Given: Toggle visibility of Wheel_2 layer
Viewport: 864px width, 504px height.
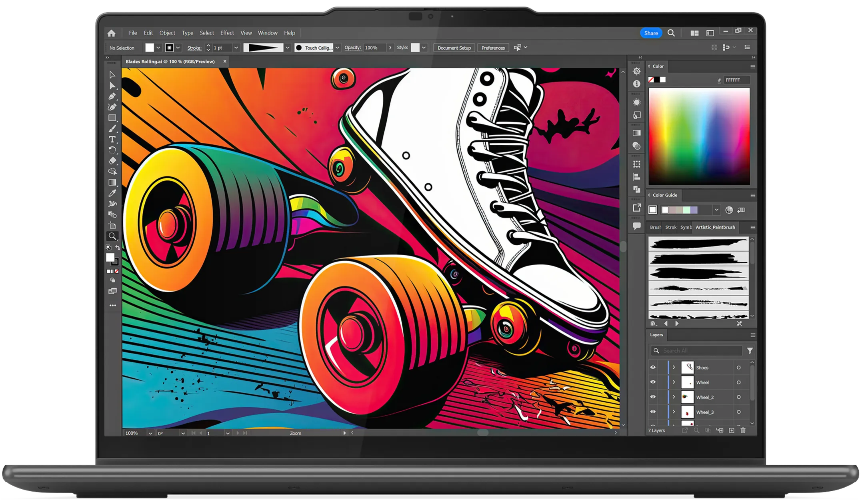Looking at the screenshot, I should pos(653,397).
